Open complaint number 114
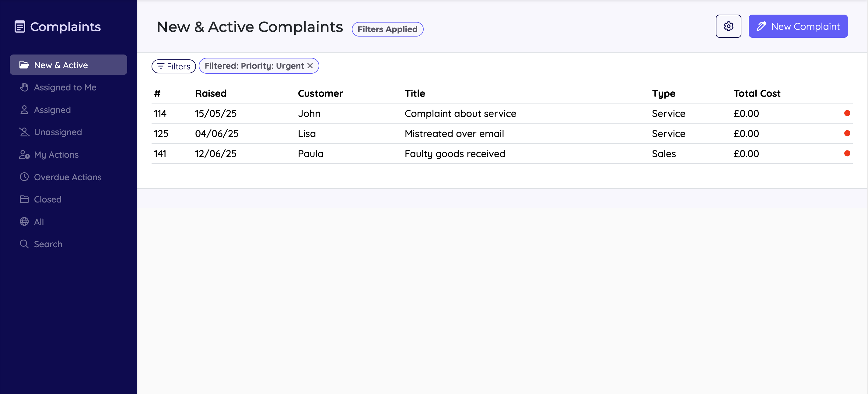The width and height of the screenshot is (868, 394). tap(160, 114)
